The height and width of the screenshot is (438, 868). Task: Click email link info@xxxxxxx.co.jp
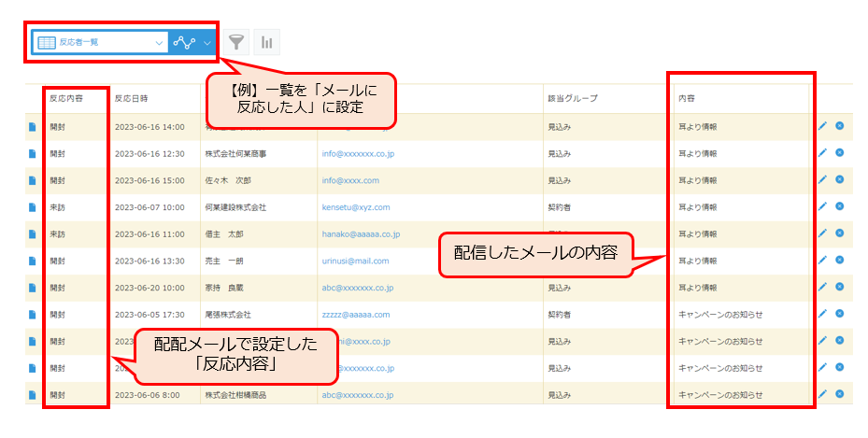click(x=358, y=154)
